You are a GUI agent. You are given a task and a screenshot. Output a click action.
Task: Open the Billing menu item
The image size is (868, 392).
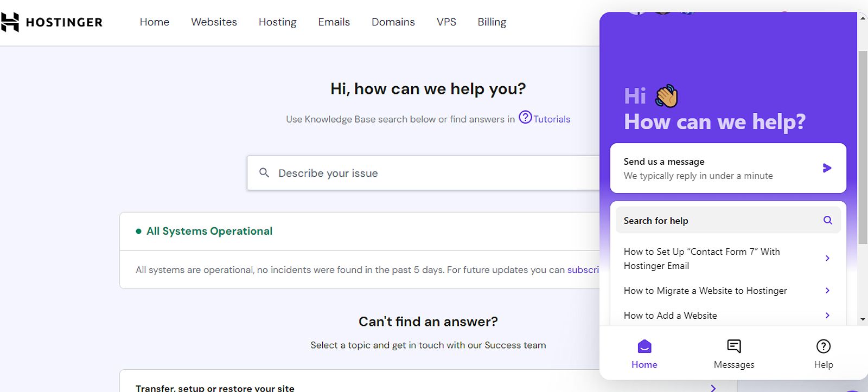tap(492, 22)
